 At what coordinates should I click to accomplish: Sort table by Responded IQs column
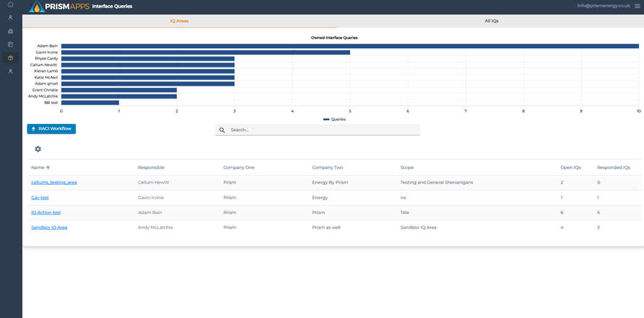[x=614, y=167]
